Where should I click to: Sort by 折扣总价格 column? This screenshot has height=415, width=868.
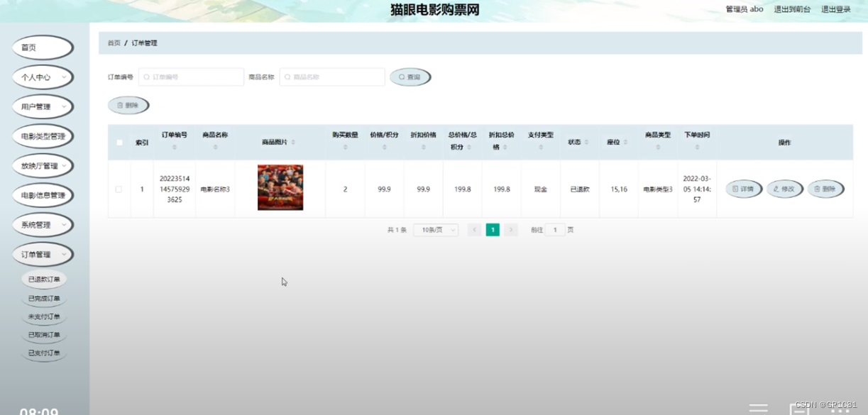(x=507, y=148)
